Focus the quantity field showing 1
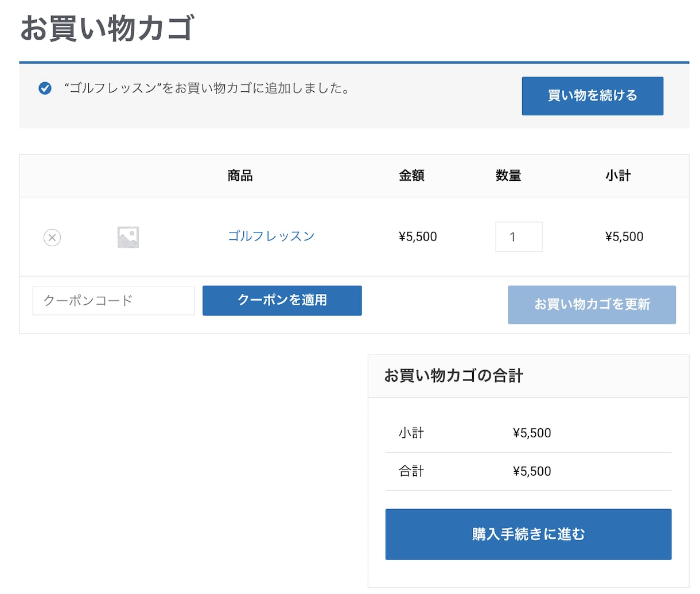 click(519, 236)
